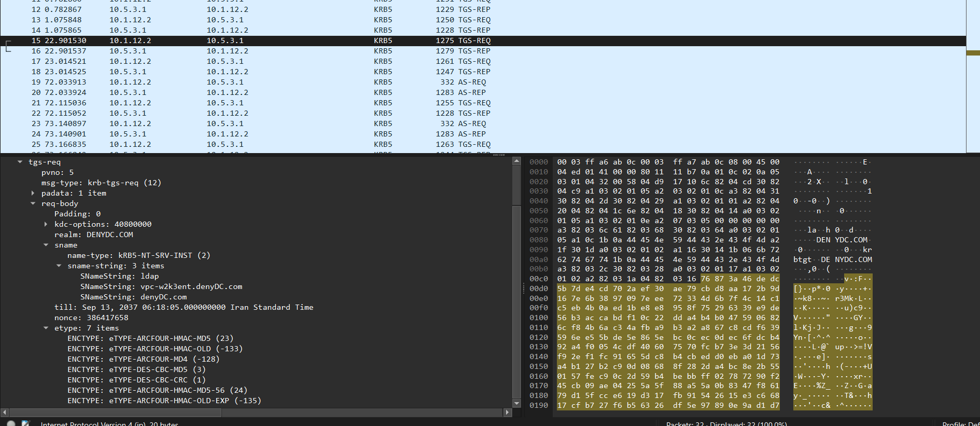Click hex offset 0080 in bytes pane
Screen dimensions: 980x426
point(539,240)
